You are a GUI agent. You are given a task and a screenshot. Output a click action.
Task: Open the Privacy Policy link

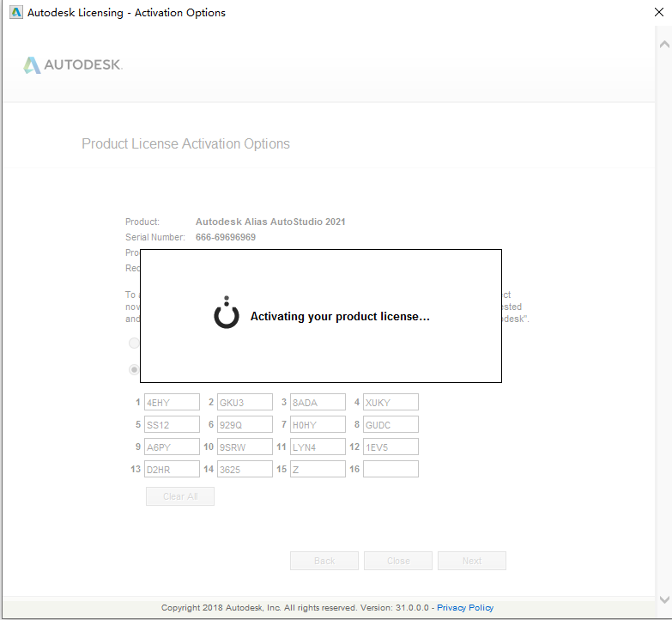click(x=465, y=608)
